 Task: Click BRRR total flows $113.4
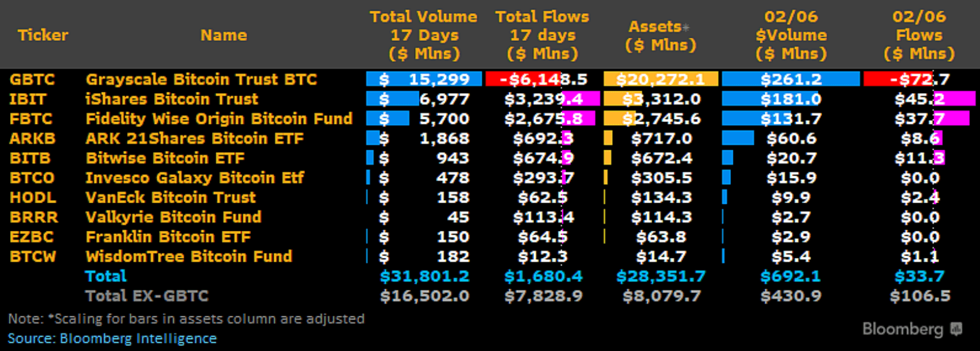coord(543,217)
